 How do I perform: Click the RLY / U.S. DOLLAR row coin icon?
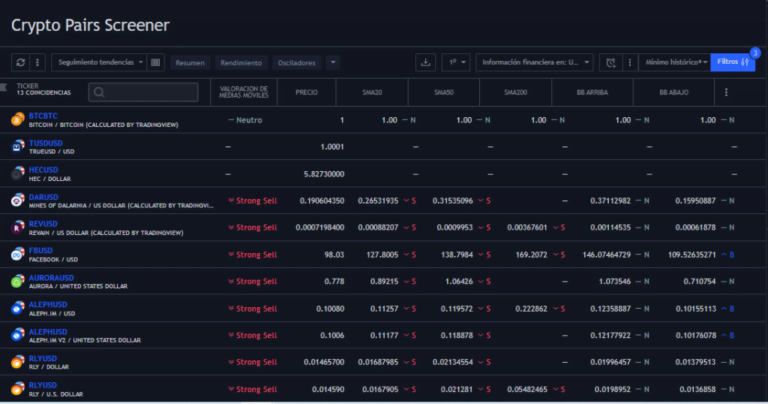pos(18,389)
